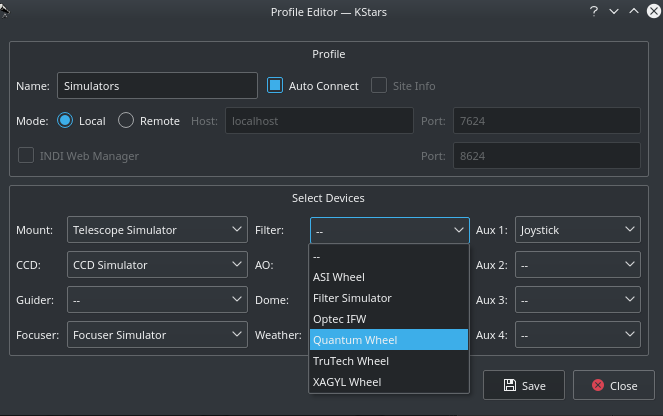Pick XAGYL Wheel from the list

point(389,382)
